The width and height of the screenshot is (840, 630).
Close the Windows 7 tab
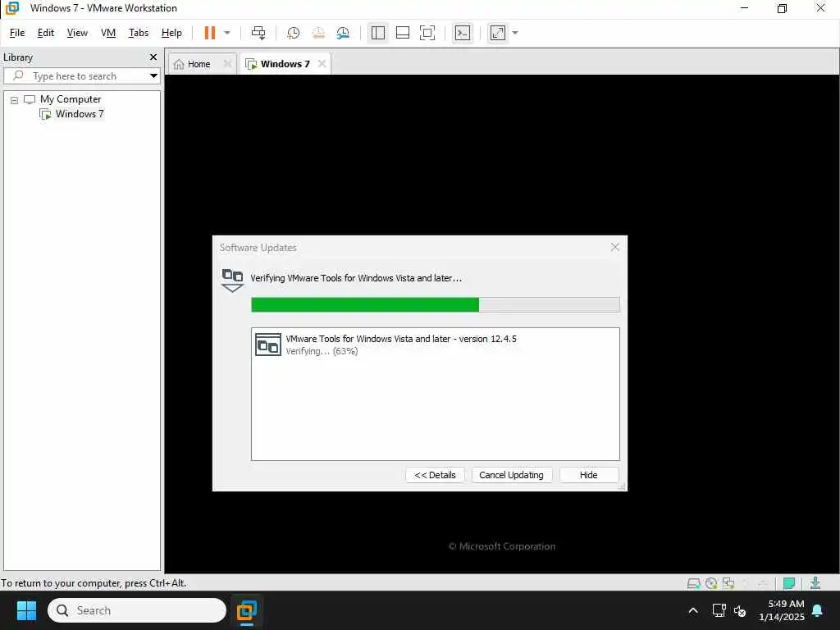click(x=322, y=64)
